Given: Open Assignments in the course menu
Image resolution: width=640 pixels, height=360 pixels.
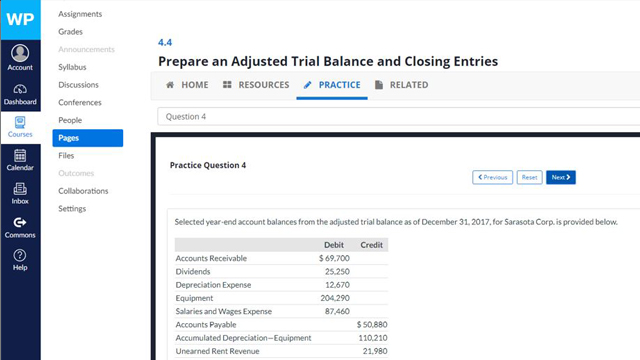Looking at the screenshot, I should pos(80,14).
